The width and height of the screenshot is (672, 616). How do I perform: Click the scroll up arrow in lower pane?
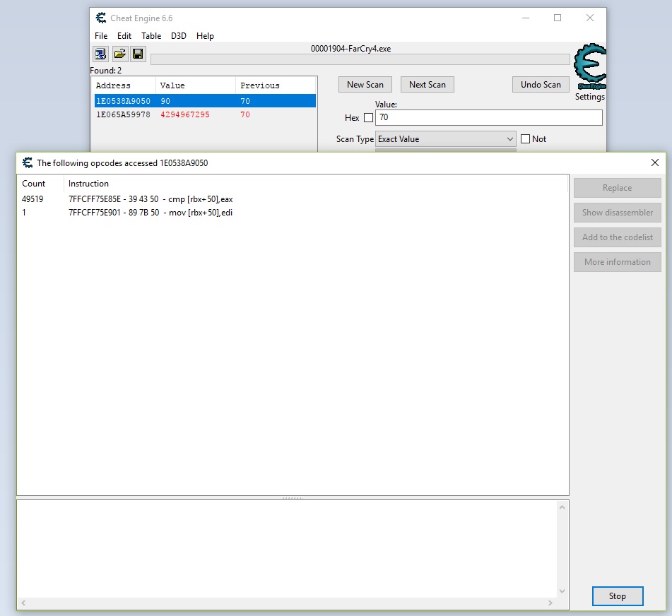pos(562,507)
